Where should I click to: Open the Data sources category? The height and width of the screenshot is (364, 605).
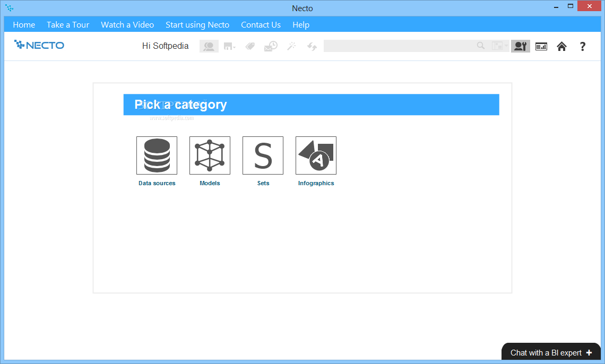click(x=157, y=155)
